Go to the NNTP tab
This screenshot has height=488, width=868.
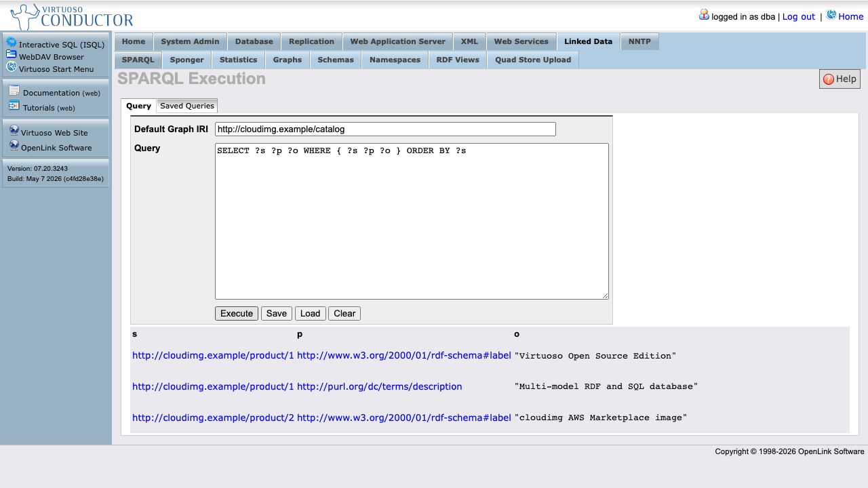coord(639,41)
